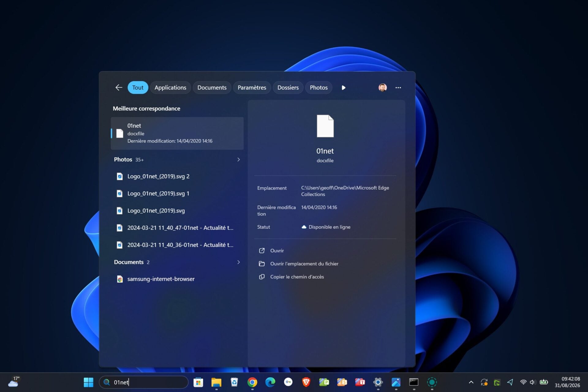Click the large document preview icon
588x392 pixels.
325,126
